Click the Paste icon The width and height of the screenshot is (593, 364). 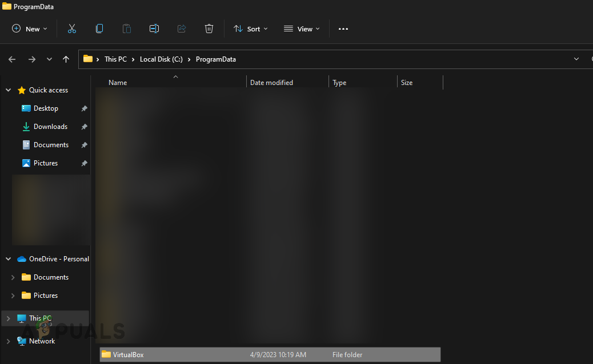[x=126, y=29]
